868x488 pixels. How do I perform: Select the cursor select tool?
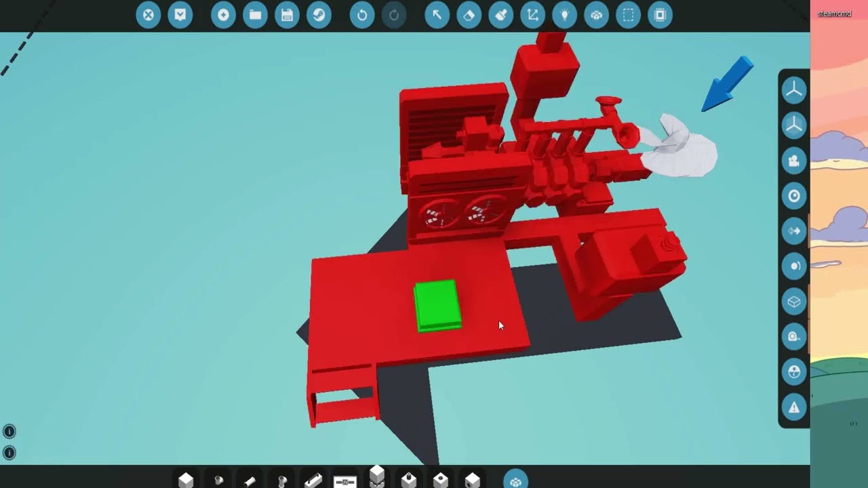[x=437, y=15]
